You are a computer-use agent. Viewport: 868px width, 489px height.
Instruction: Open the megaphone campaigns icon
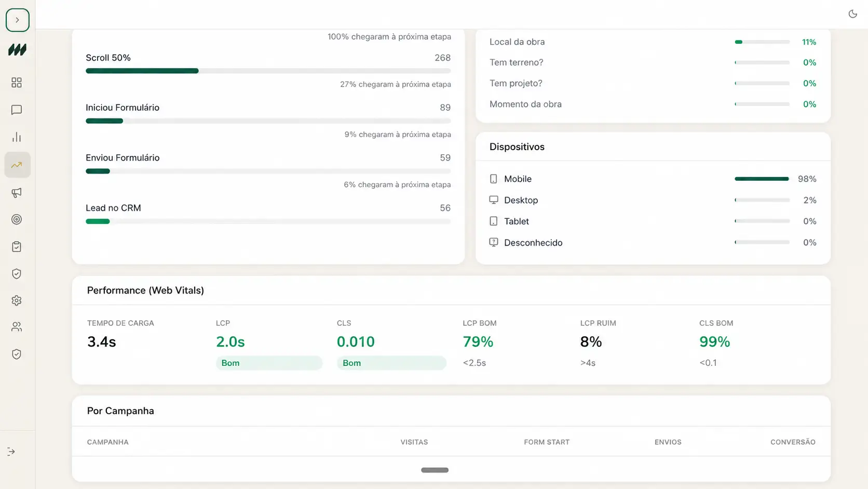click(17, 193)
